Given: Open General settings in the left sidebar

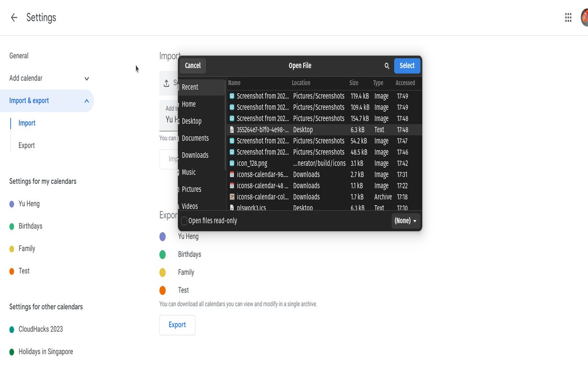Looking at the screenshot, I should tap(19, 56).
